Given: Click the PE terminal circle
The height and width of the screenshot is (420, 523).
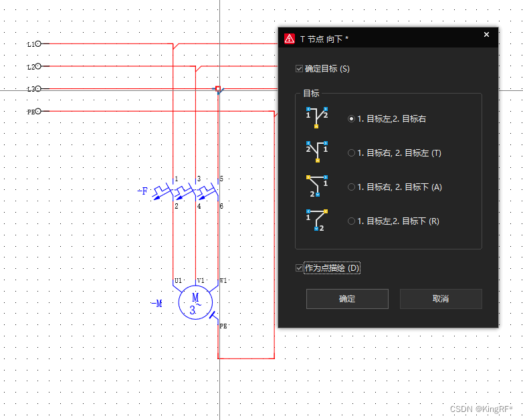Looking at the screenshot, I should (38, 112).
